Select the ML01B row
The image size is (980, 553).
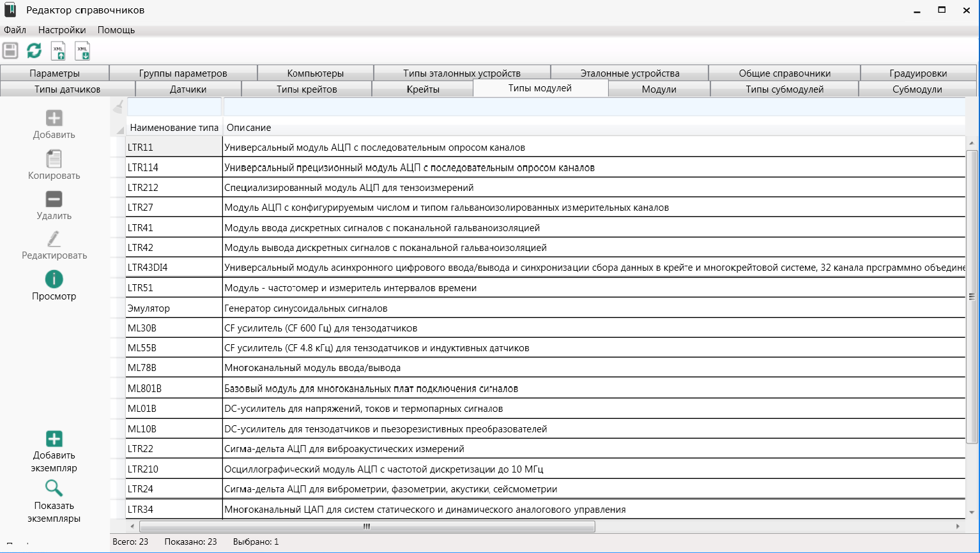[546, 409]
